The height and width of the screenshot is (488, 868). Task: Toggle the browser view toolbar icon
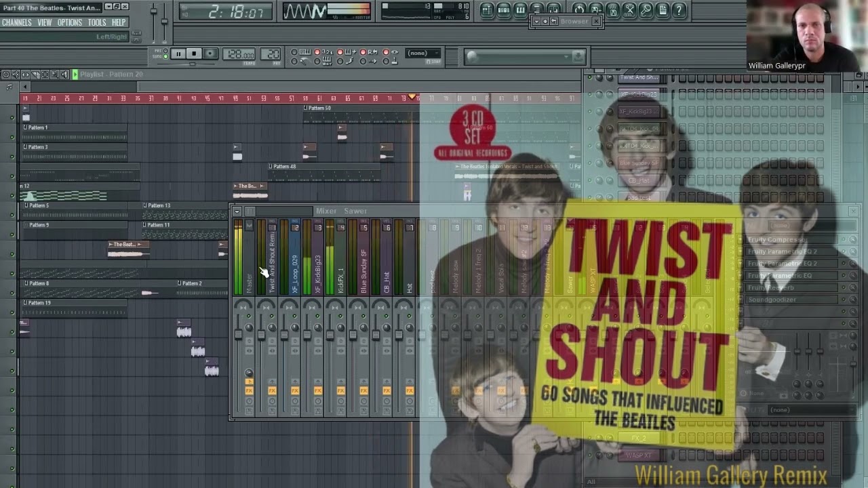click(x=537, y=9)
